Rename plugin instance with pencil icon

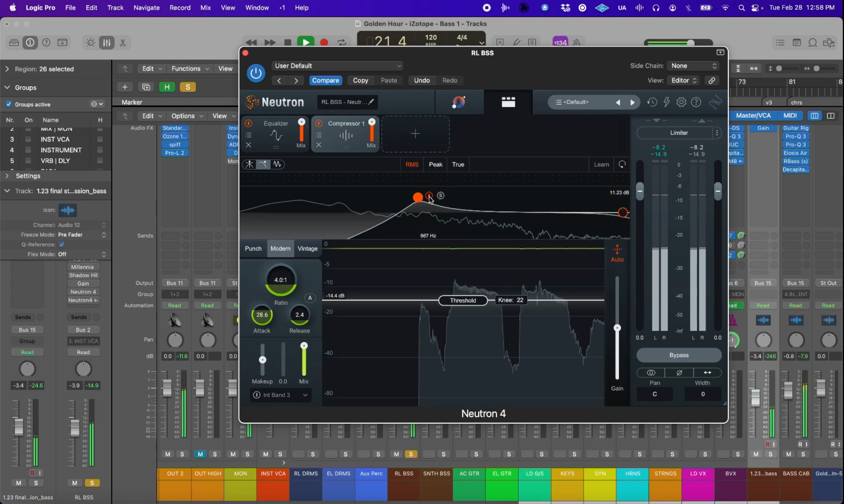tap(371, 102)
